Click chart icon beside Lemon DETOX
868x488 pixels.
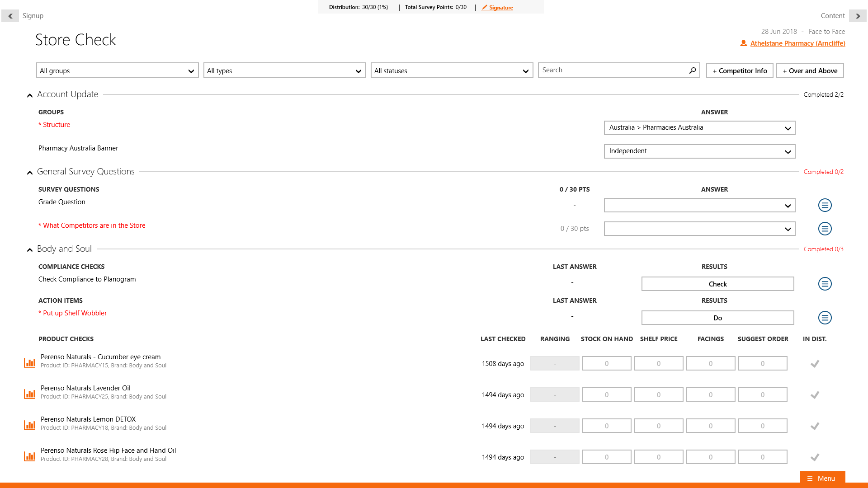coord(29,425)
